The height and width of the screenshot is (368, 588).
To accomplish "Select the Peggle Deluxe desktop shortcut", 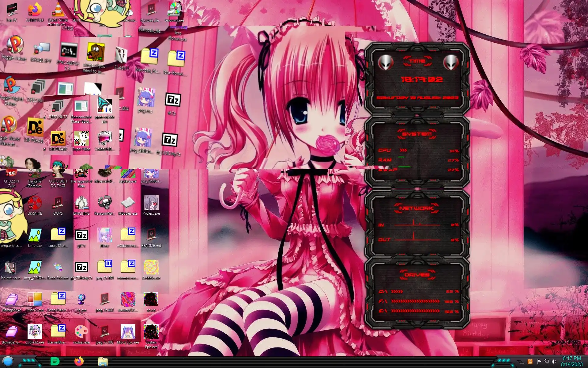I will pyautogui.click(x=14, y=46).
